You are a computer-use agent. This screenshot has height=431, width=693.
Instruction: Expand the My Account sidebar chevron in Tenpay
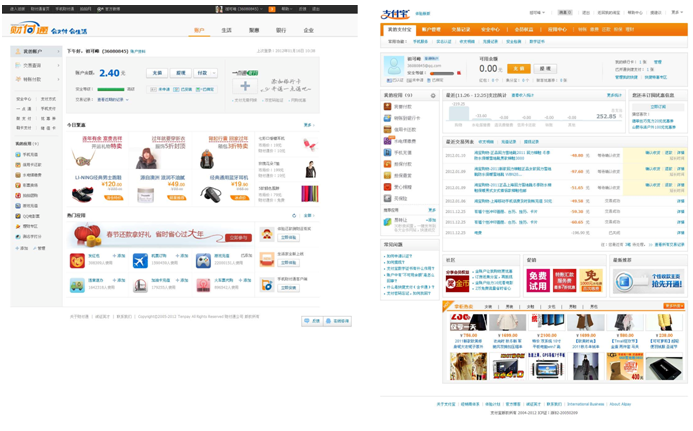pos(58,52)
